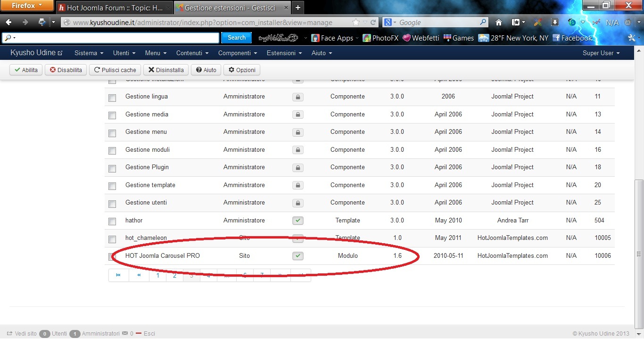Bookmark this page with the star icon

(x=356, y=22)
